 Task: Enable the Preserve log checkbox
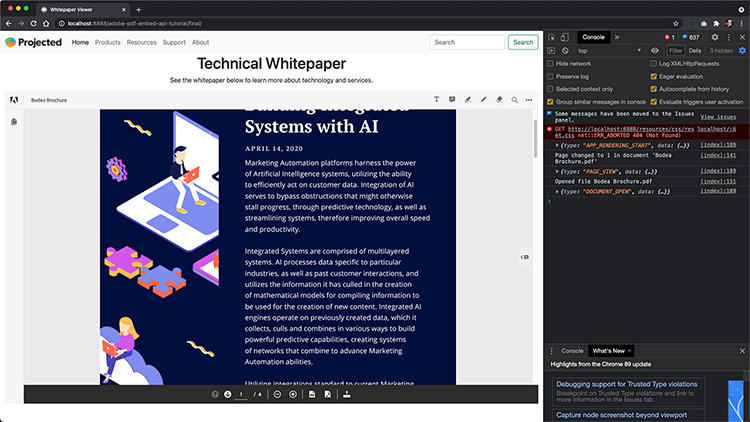click(x=551, y=76)
